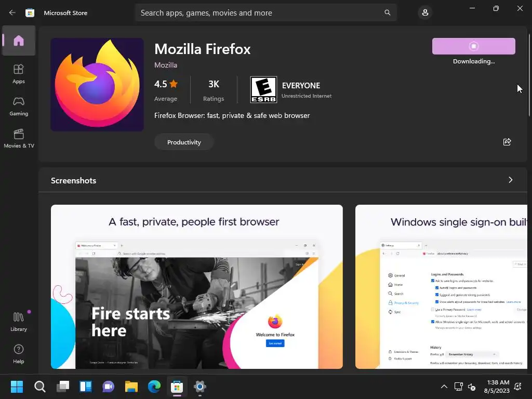Stop the Firefox download

(474, 46)
